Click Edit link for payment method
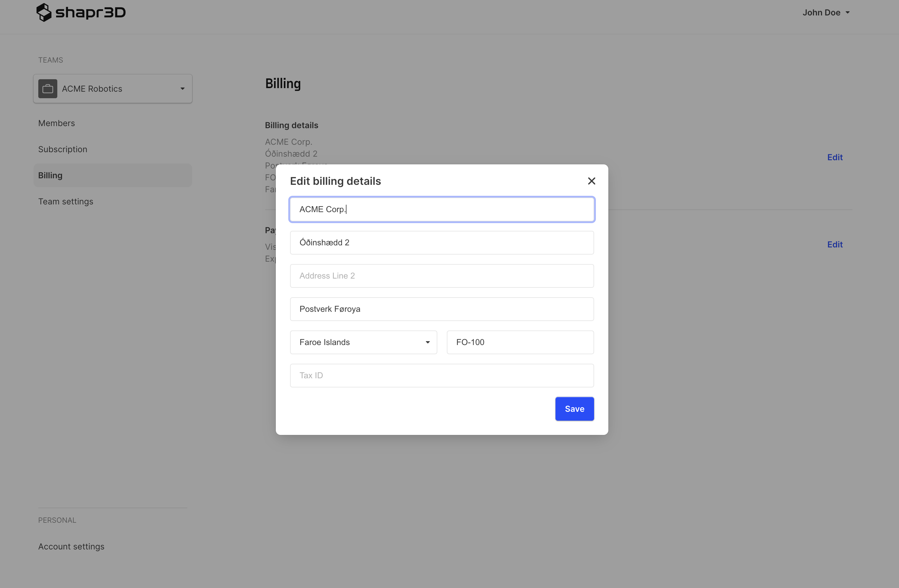Screen dimensions: 899x588 point(835,244)
